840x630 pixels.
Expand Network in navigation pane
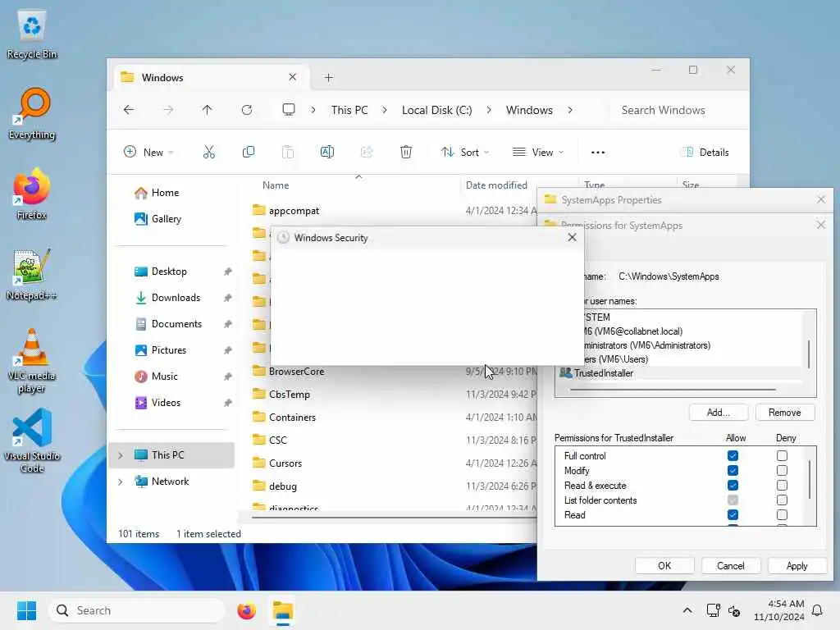121,482
